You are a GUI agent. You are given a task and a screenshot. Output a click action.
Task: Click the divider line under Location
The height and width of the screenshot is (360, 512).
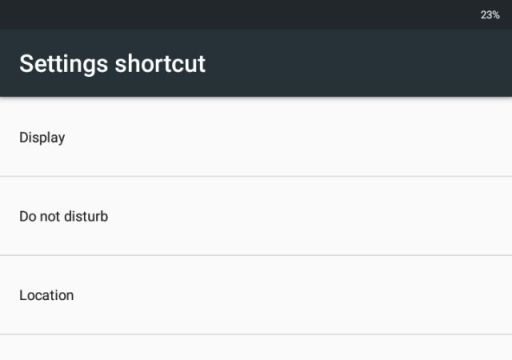click(x=256, y=334)
